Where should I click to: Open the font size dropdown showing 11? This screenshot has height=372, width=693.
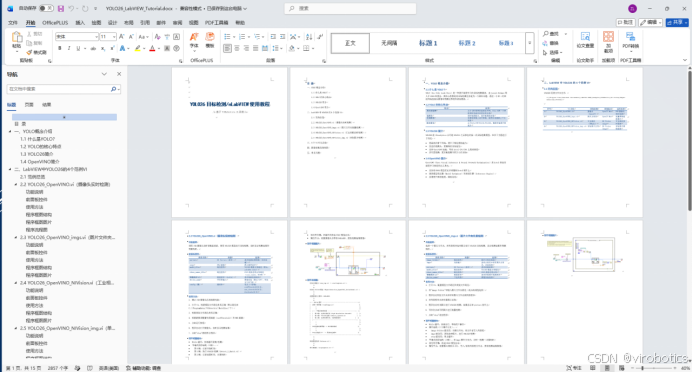[114, 37]
